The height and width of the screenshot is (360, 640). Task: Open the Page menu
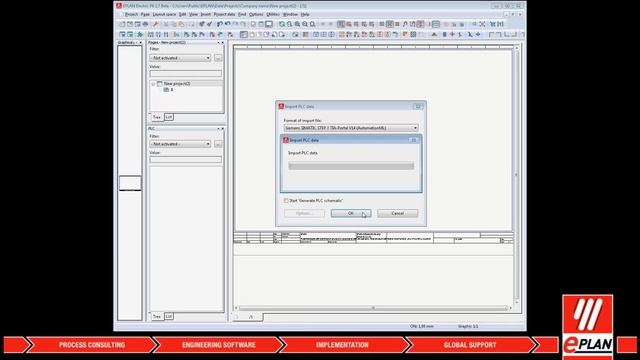145,14
